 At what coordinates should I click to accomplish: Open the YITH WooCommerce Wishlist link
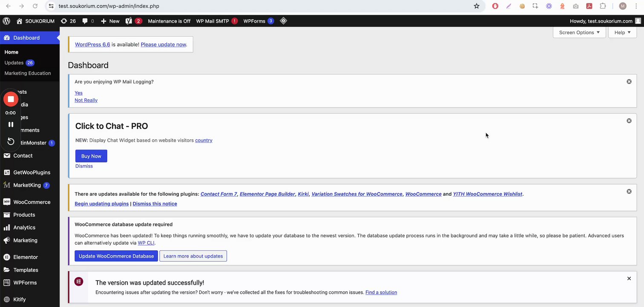(x=488, y=194)
